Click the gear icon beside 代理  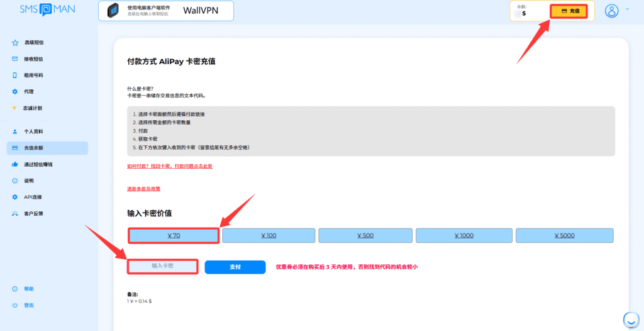(15, 92)
